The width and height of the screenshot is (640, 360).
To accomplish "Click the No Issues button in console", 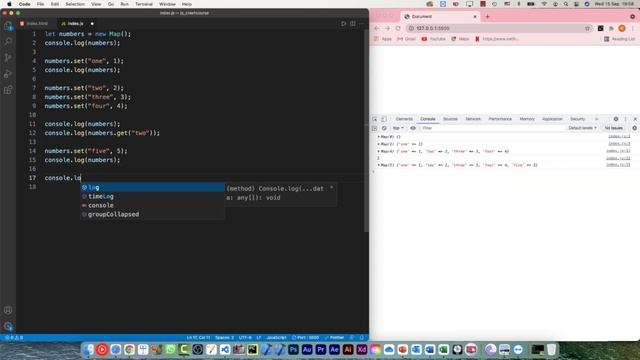I will click(613, 128).
